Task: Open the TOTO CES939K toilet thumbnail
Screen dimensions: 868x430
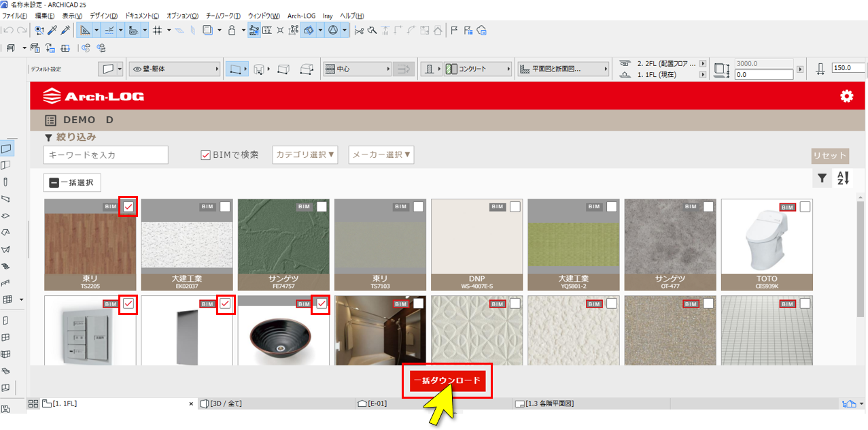Action: pos(767,245)
